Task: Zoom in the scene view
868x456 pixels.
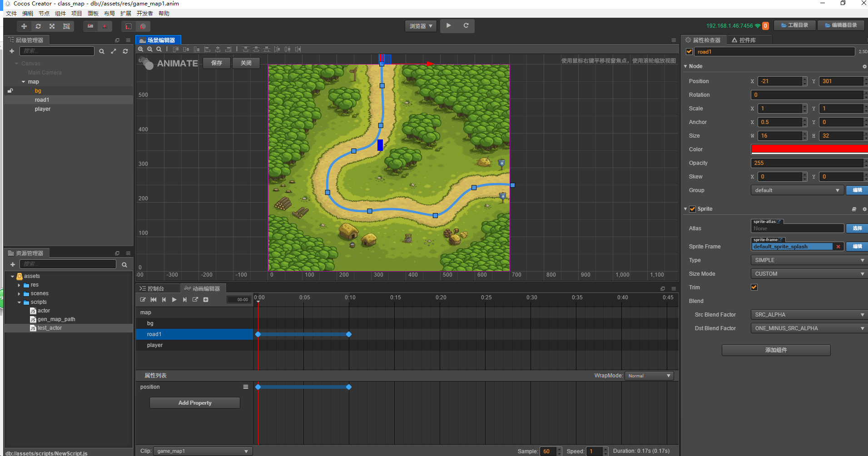Action: [141, 49]
